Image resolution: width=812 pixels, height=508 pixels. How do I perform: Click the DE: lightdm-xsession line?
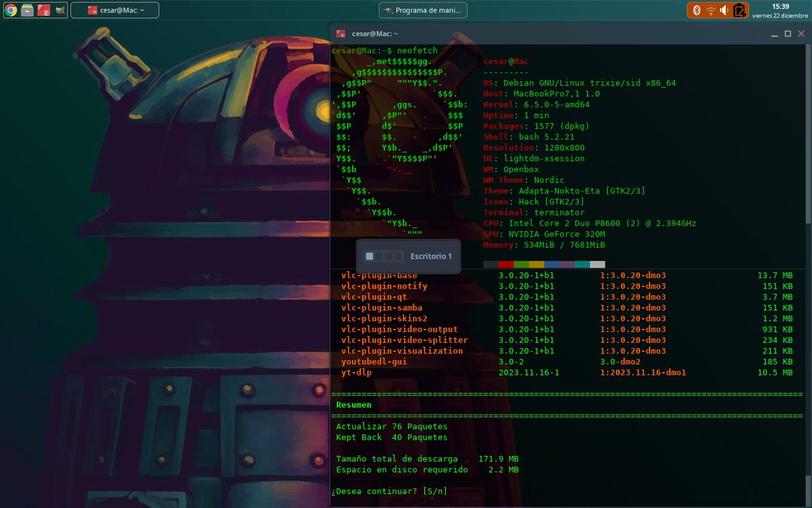[534, 159]
